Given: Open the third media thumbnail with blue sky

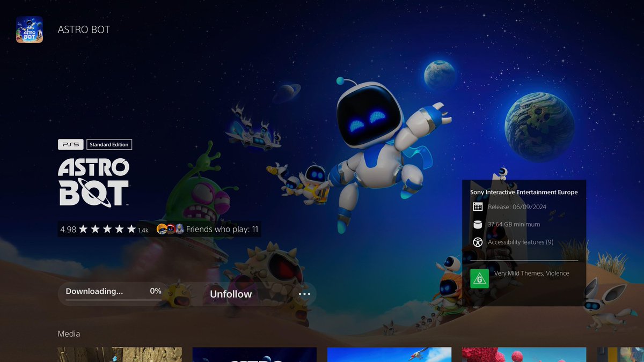Looking at the screenshot, I should tap(389, 354).
